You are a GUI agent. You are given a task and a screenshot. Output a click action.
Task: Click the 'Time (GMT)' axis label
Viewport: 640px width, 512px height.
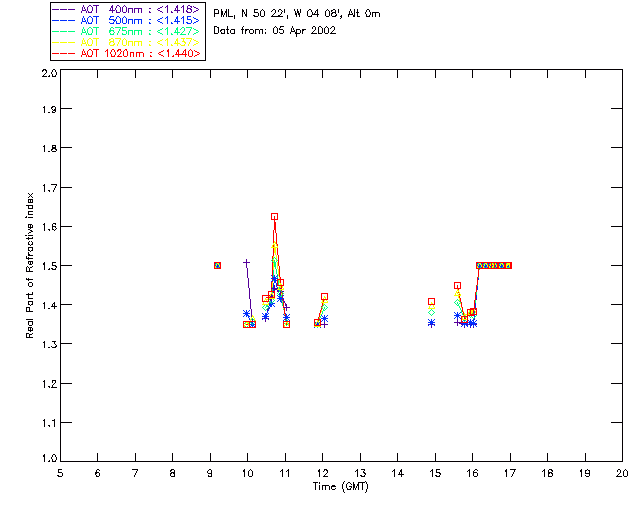pos(341,487)
